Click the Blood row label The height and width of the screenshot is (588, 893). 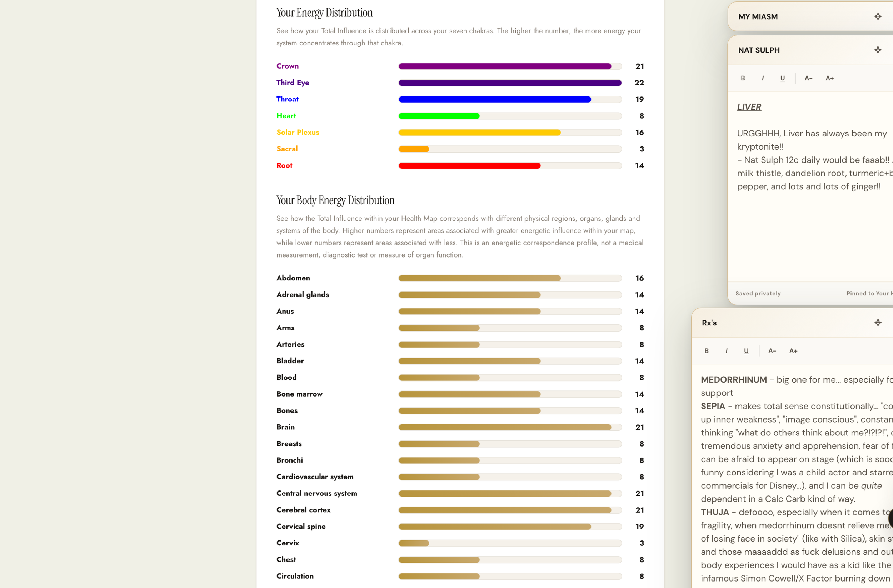point(286,377)
